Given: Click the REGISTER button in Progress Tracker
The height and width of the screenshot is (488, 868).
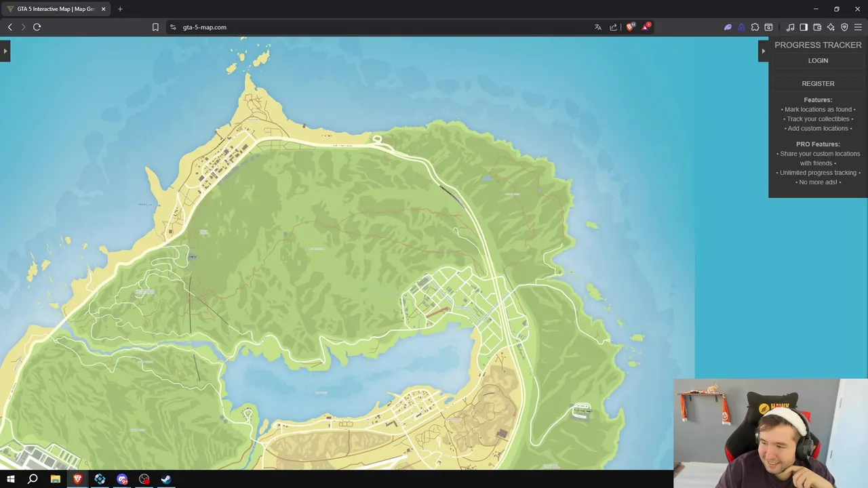Looking at the screenshot, I should 818,83.
